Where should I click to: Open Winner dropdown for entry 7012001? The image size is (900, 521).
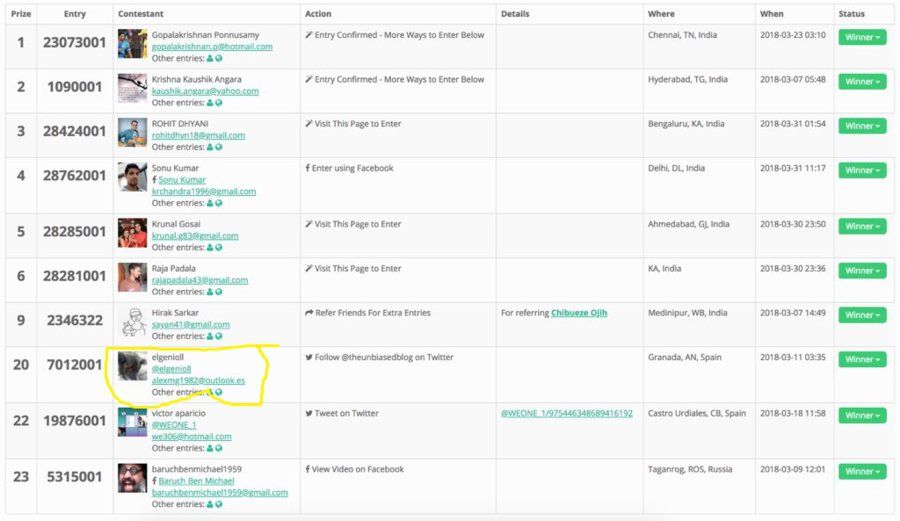tap(862, 359)
